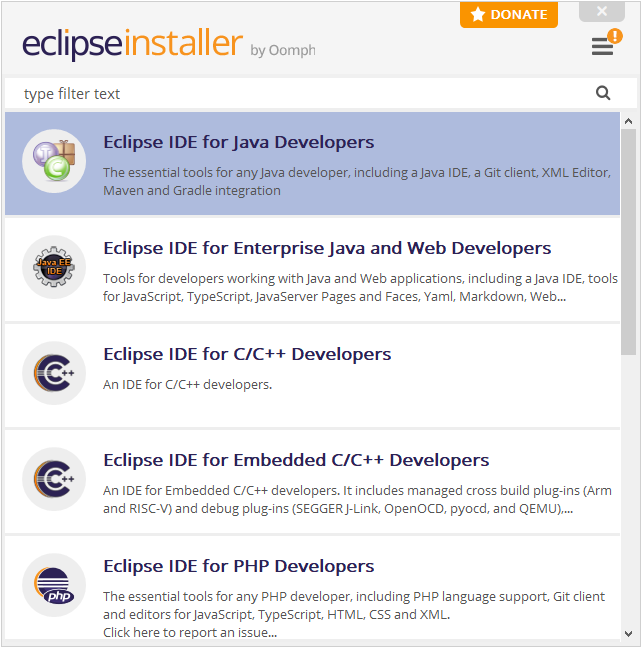Click the orange notification alert badge

coord(615,36)
